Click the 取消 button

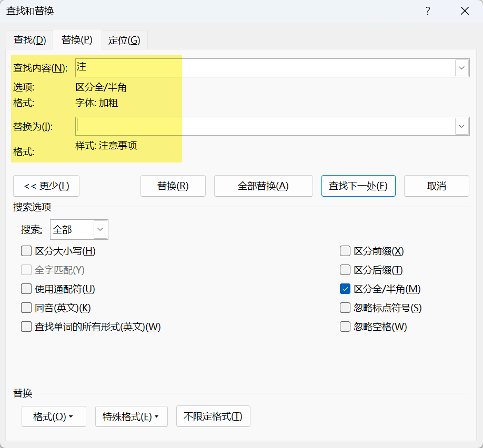(x=437, y=186)
